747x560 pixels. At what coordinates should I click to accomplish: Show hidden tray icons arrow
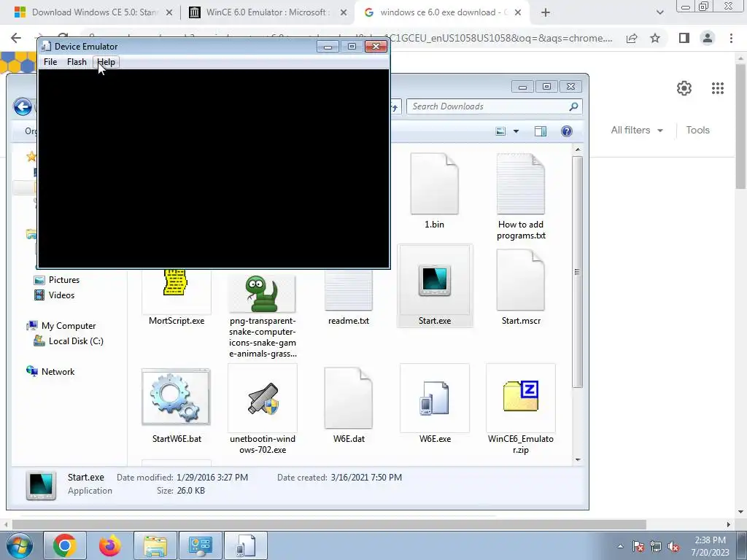click(620, 546)
